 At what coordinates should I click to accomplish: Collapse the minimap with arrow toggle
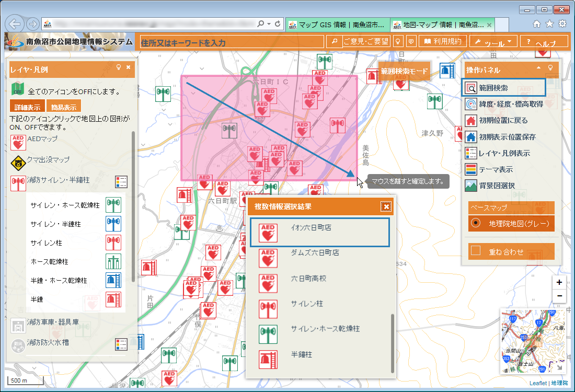(x=560, y=367)
